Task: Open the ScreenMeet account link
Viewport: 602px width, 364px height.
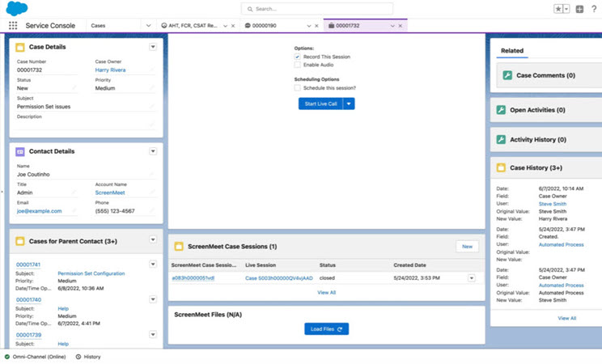Action: tap(110, 193)
